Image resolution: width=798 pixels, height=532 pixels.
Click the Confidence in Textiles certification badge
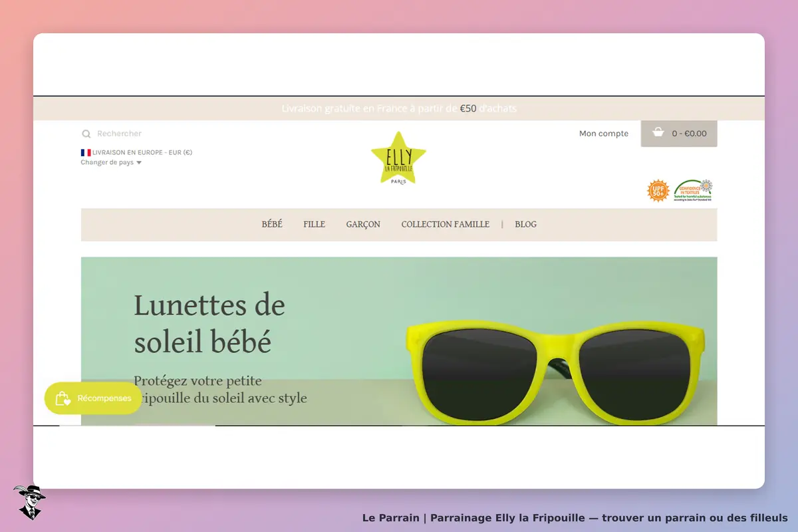click(694, 191)
